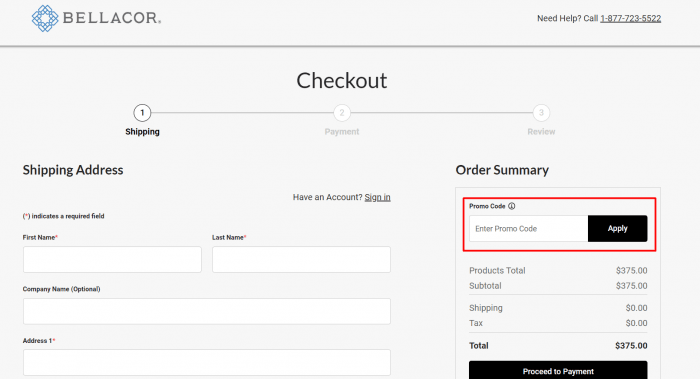Click the Tax $0.00 value
Viewport: 700px width, 379px height.
click(636, 323)
